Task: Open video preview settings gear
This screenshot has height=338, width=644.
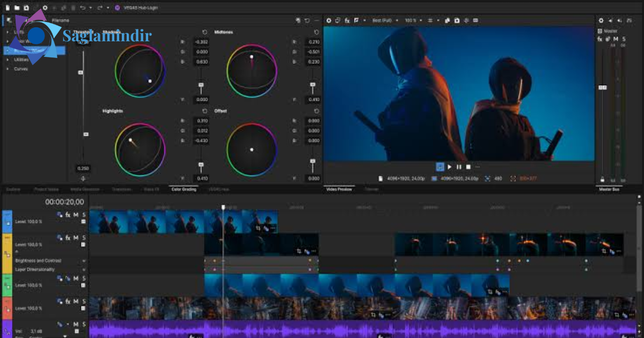Action: point(329,20)
